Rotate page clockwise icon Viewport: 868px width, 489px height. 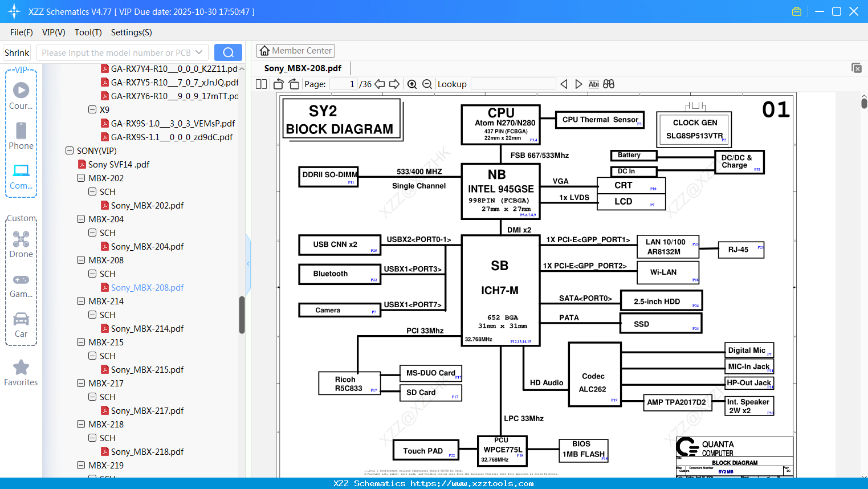(294, 84)
